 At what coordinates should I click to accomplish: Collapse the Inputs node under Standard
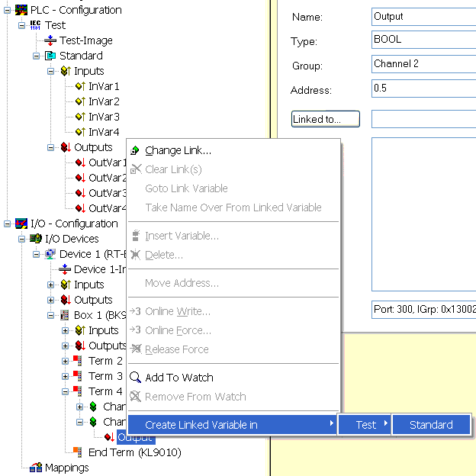point(50,72)
